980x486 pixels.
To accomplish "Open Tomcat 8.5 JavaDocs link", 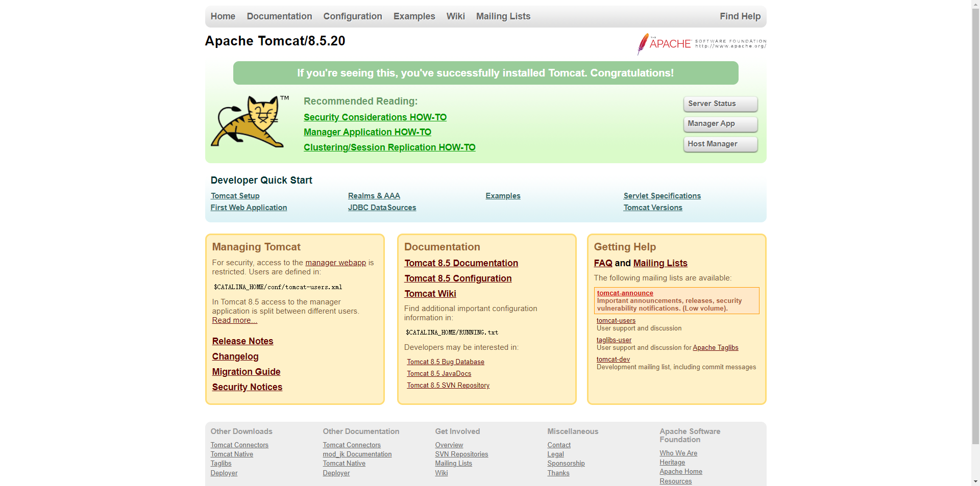I will (439, 374).
